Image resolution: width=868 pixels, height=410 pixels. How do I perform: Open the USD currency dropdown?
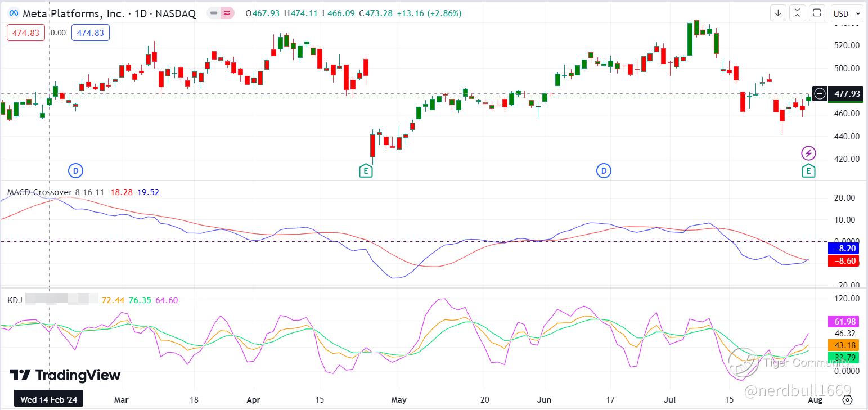coord(847,13)
